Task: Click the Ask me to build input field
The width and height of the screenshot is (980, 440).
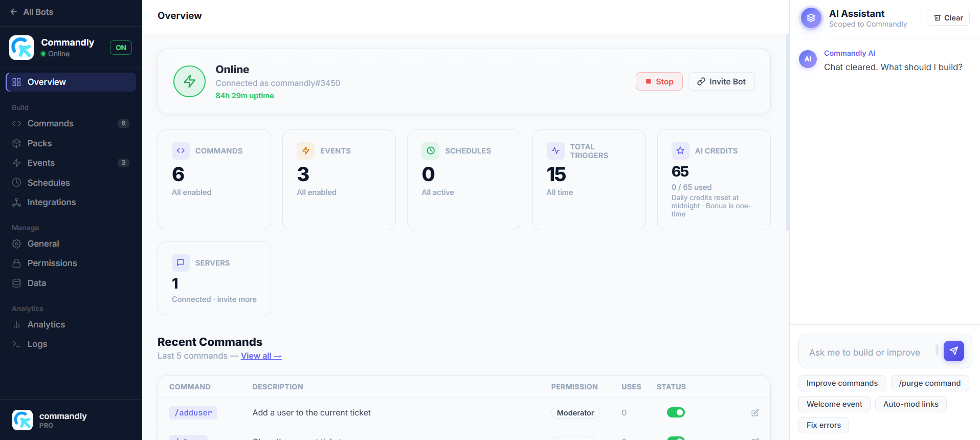Action: pyautogui.click(x=870, y=352)
